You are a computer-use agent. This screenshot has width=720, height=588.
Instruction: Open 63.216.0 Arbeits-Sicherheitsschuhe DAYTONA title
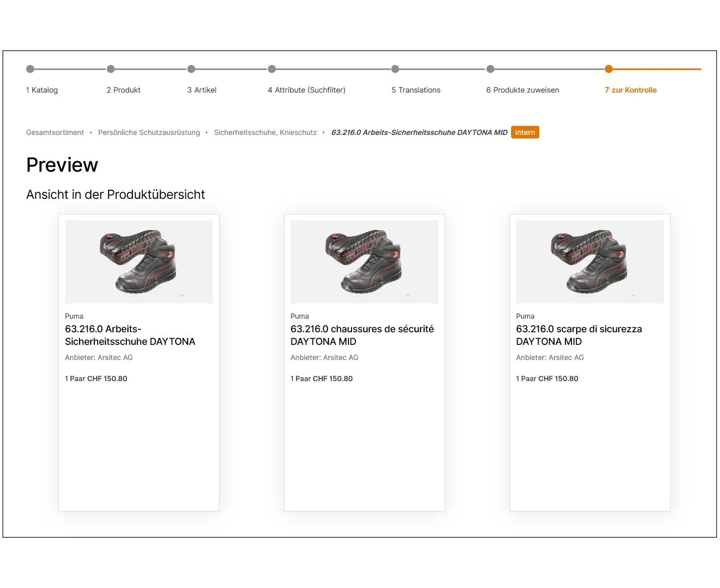(130, 335)
